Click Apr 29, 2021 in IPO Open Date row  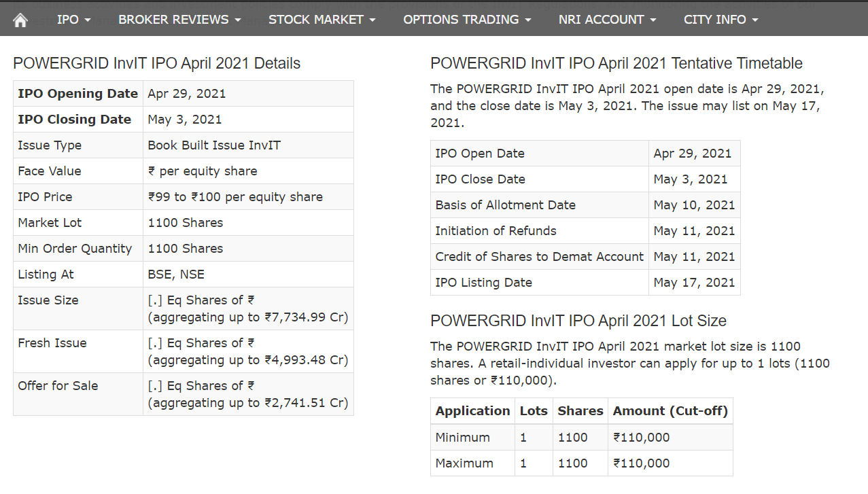pyautogui.click(x=693, y=154)
